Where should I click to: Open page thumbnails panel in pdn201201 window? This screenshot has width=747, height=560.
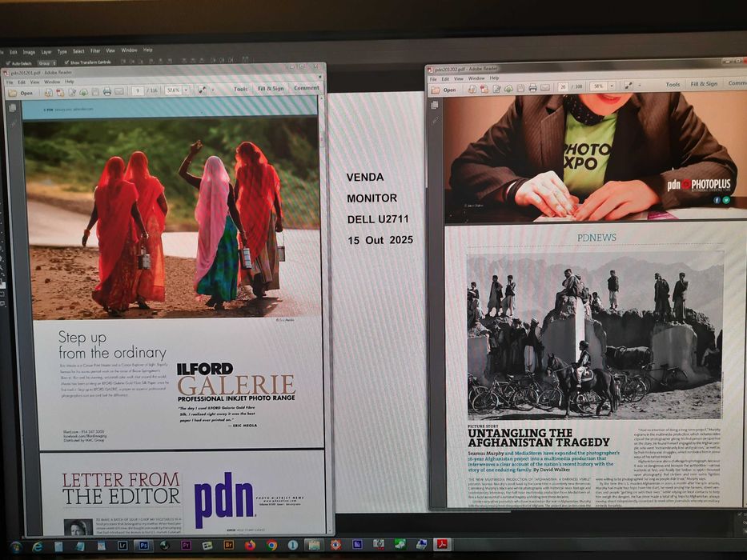[x=12, y=108]
